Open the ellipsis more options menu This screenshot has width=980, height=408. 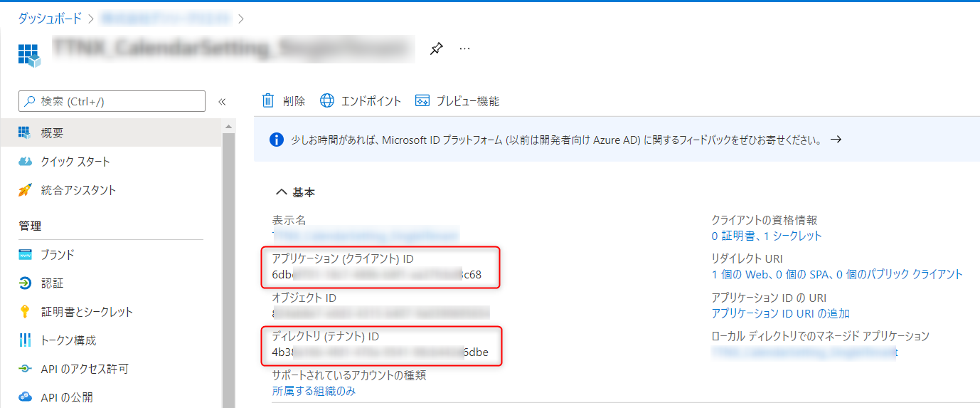click(x=464, y=48)
